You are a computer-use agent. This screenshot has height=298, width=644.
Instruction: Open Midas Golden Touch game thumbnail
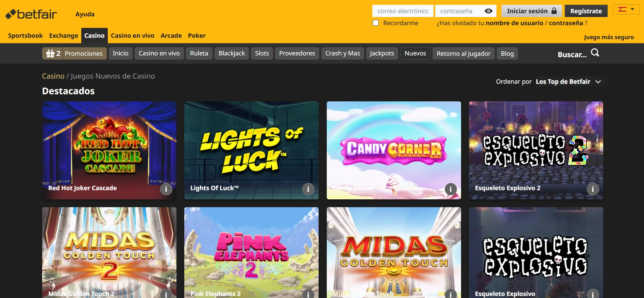click(394, 253)
